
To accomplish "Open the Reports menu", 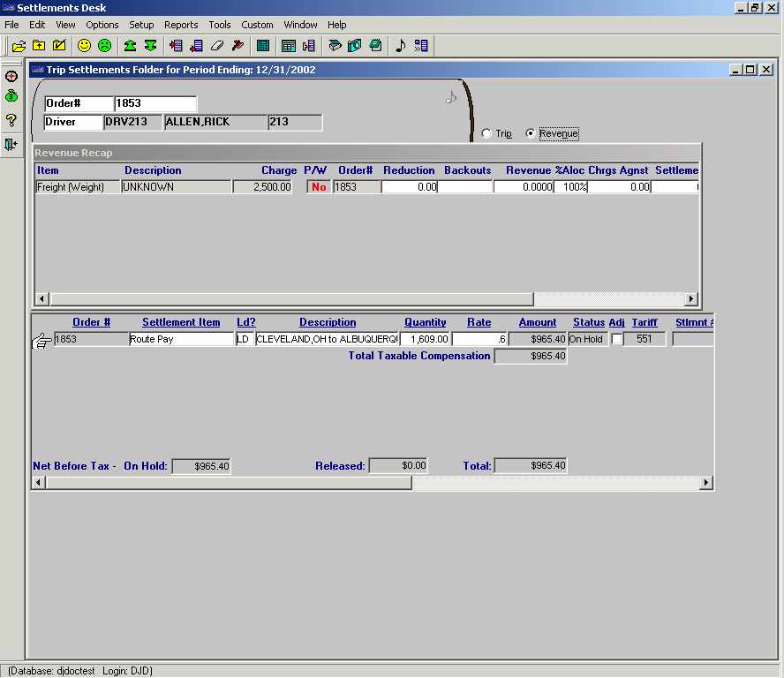I will pos(181,25).
